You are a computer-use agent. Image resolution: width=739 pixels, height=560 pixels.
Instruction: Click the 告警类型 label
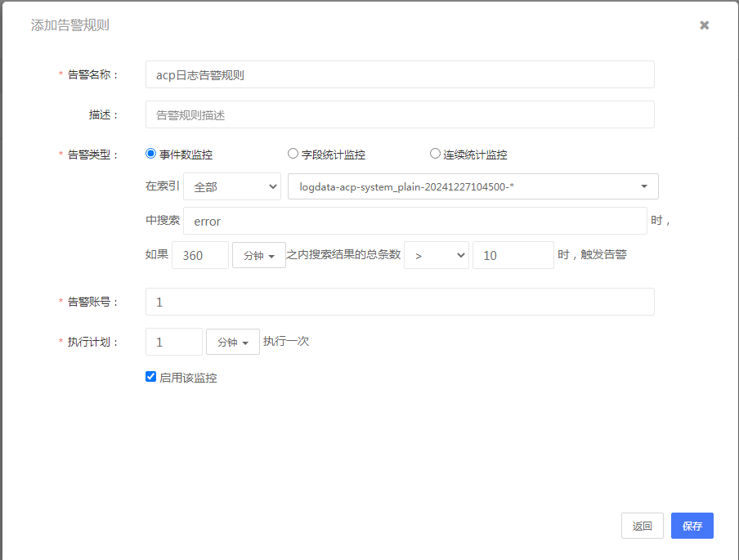pos(92,155)
